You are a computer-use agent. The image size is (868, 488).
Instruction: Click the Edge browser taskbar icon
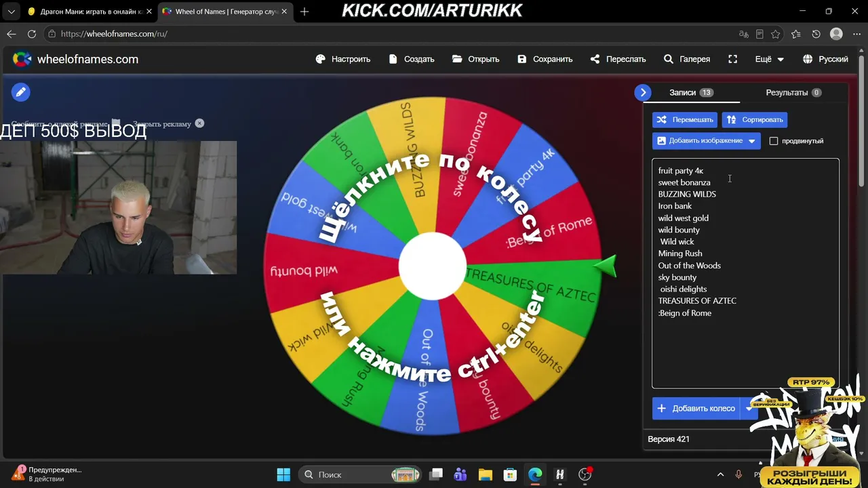click(535, 474)
